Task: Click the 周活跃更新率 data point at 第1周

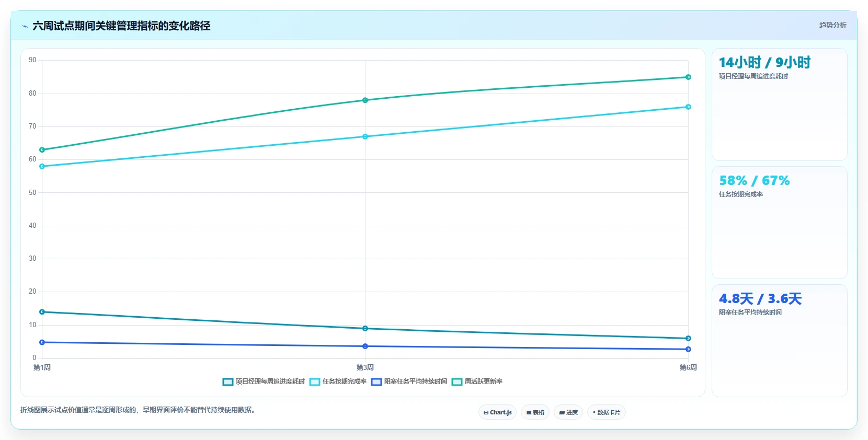Action: (42, 150)
